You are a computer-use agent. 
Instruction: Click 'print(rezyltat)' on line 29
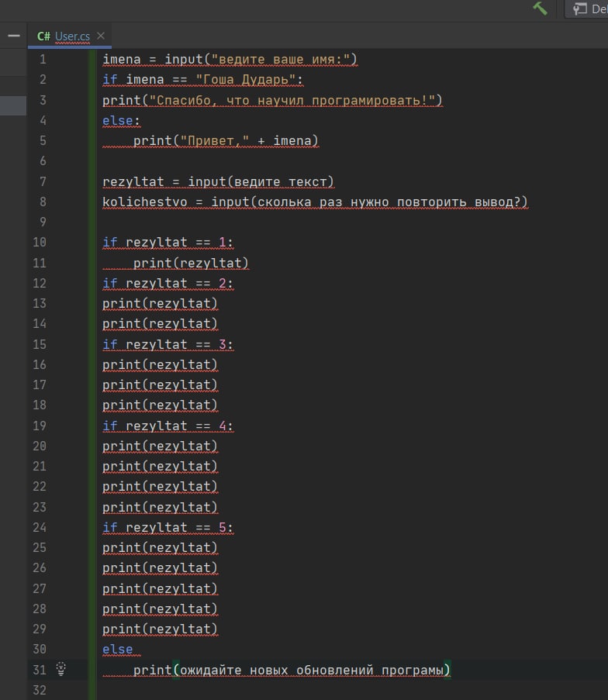[160, 629]
